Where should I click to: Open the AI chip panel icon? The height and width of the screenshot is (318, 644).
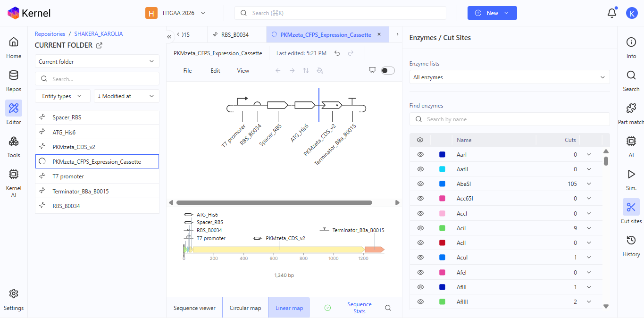pyautogui.click(x=631, y=141)
